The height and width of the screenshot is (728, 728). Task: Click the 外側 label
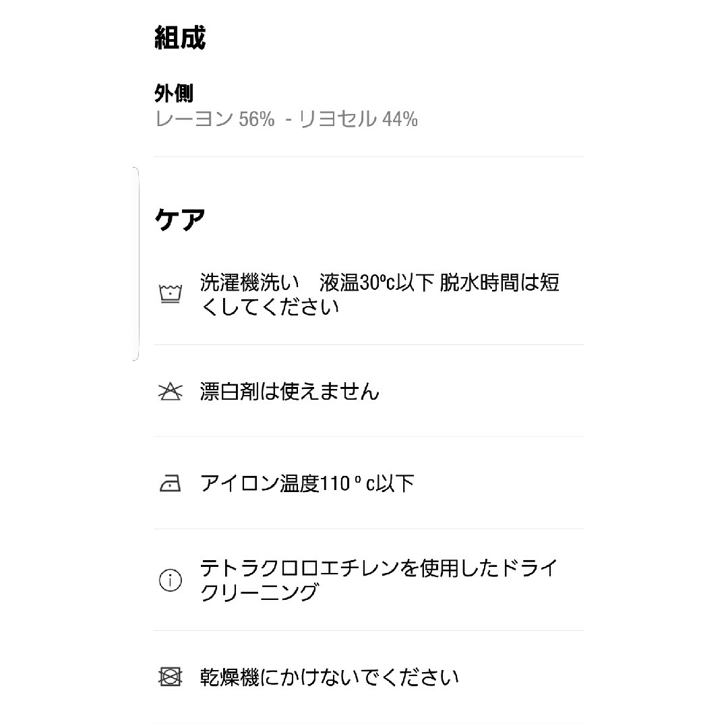tap(174, 94)
